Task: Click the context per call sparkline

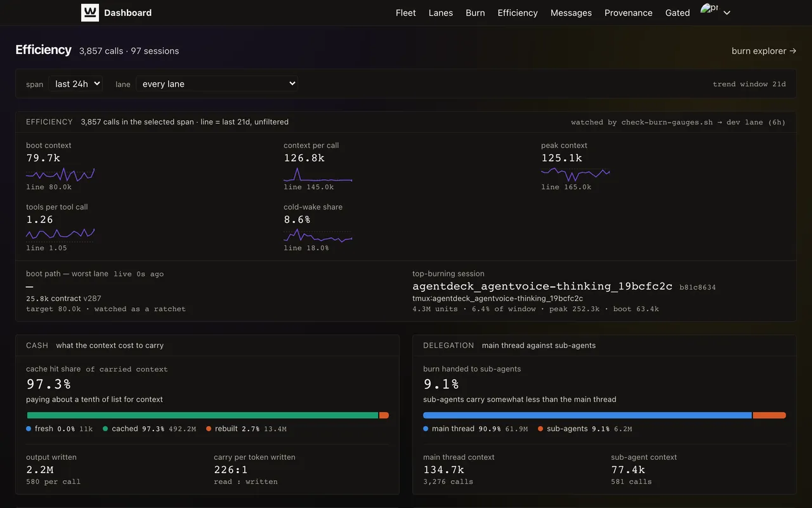Action: tap(318, 174)
